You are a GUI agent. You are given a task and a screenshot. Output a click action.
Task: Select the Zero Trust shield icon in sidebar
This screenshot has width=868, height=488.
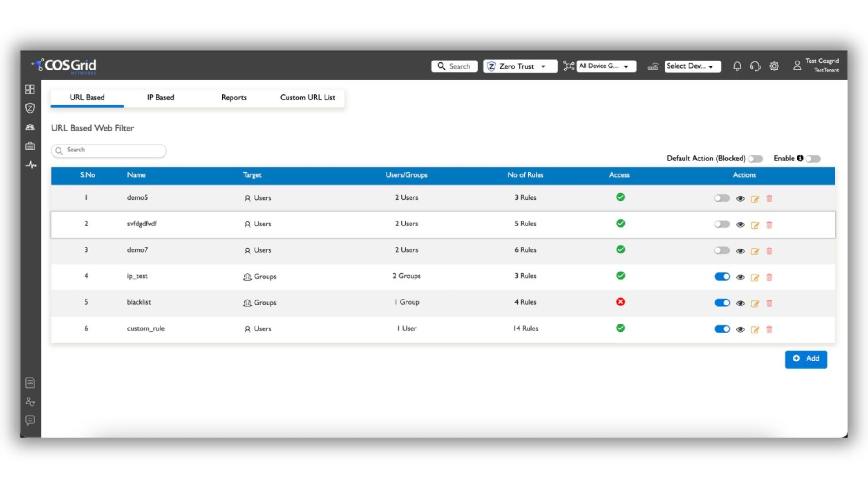(x=30, y=108)
